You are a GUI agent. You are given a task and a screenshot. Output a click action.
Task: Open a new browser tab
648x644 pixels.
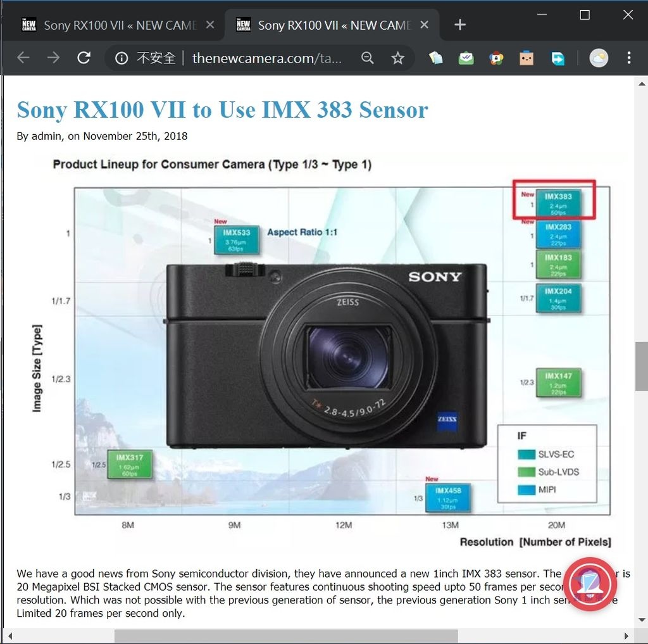pyautogui.click(x=460, y=25)
